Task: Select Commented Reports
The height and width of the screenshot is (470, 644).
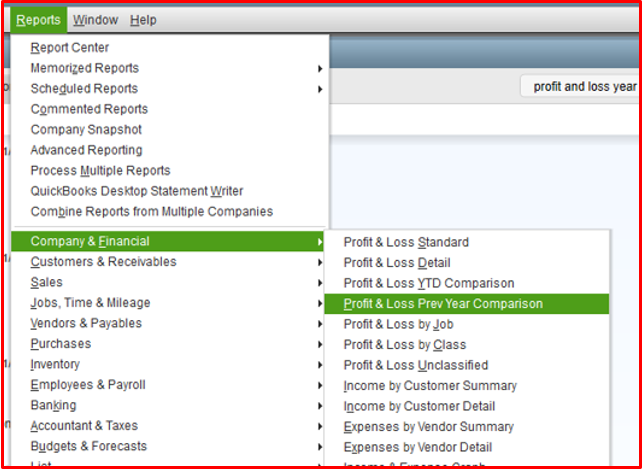Action: 169,109
